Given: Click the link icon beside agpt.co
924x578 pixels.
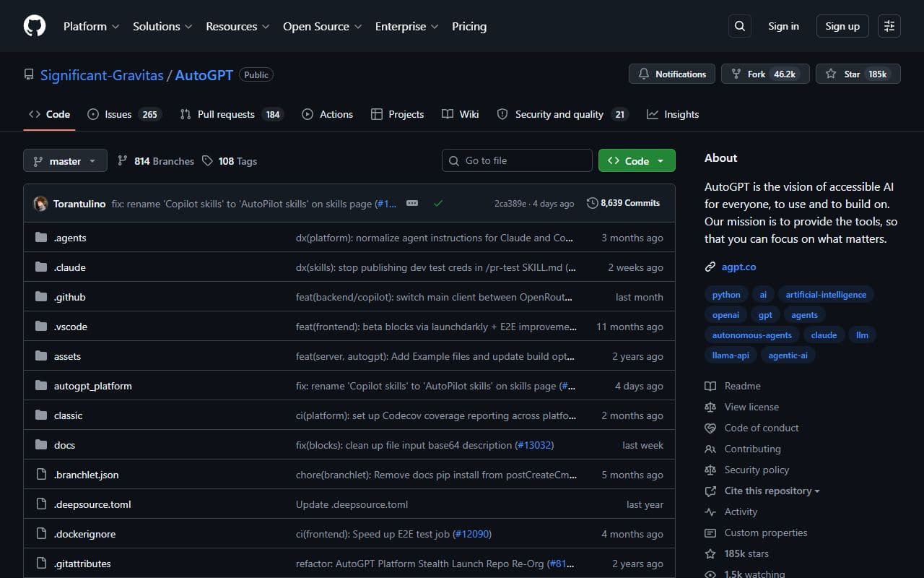Looking at the screenshot, I should click(710, 267).
